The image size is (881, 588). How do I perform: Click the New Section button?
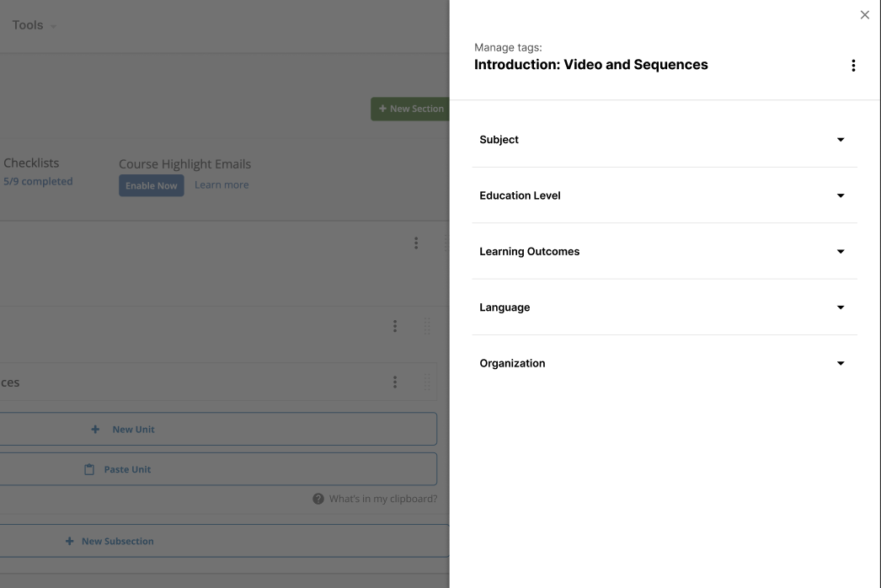coord(412,108)
